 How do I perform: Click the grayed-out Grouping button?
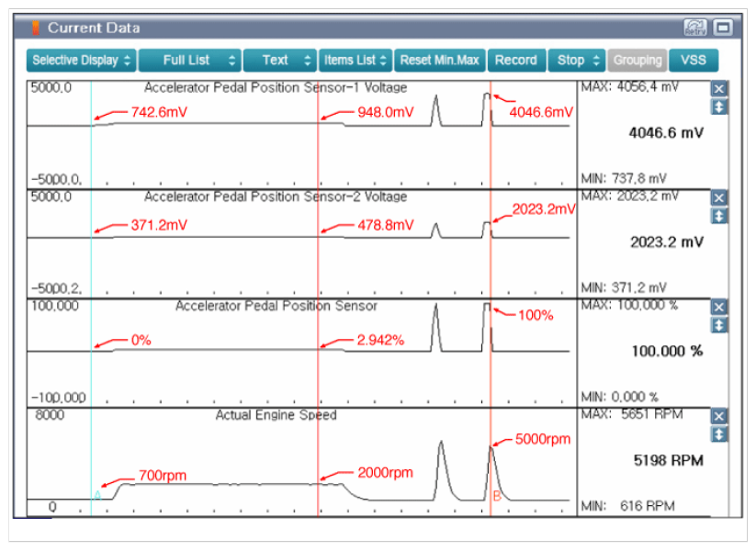pyautogui.click(x=638, y=61)
